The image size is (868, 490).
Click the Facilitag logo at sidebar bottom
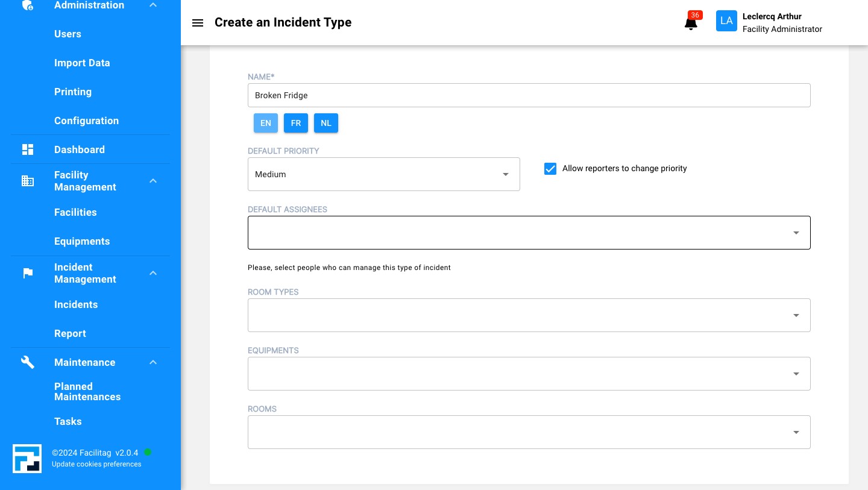click(x=27, y=459)
